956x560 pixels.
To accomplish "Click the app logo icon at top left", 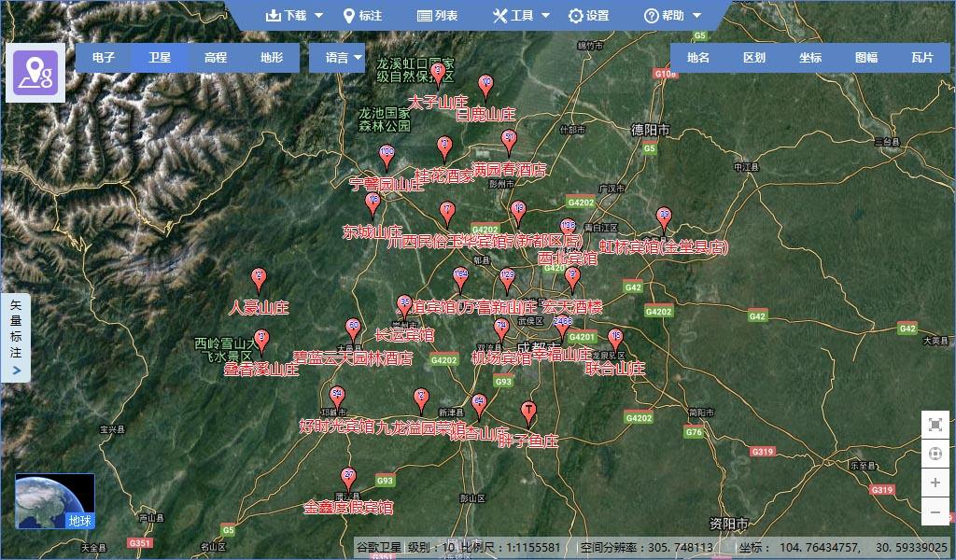I will point(35,72).
